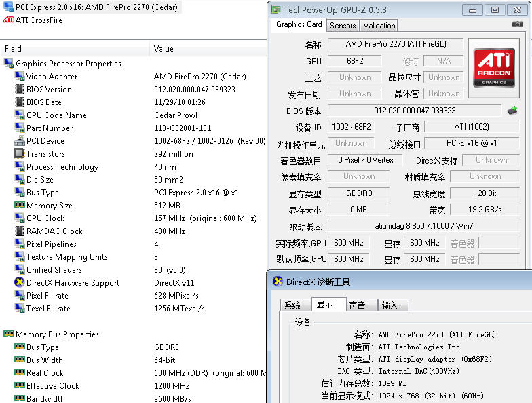Switch to the Validation tab

coord(379,26)
